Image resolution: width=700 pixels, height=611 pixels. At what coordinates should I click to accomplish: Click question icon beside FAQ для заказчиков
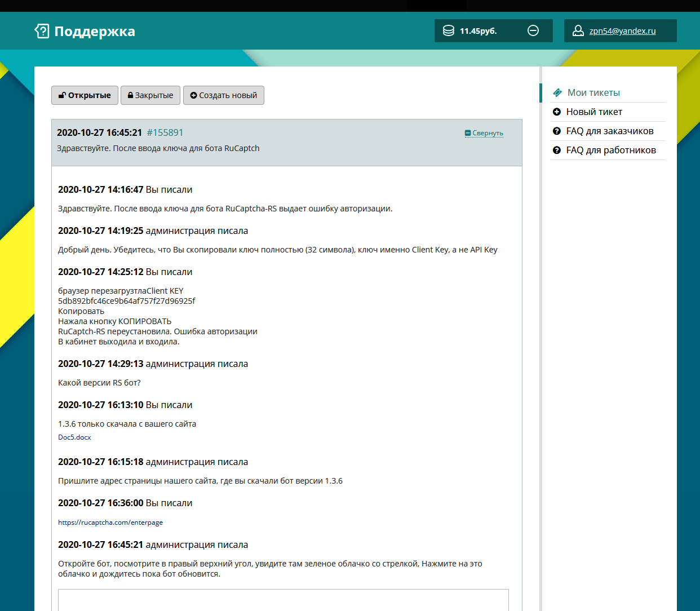[557, 131]
